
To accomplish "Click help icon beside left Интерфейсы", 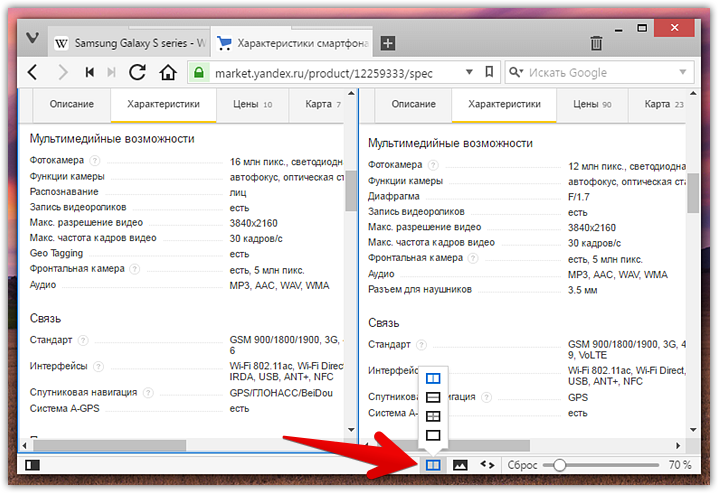I will pyautogui.click(x=98, y=366).
